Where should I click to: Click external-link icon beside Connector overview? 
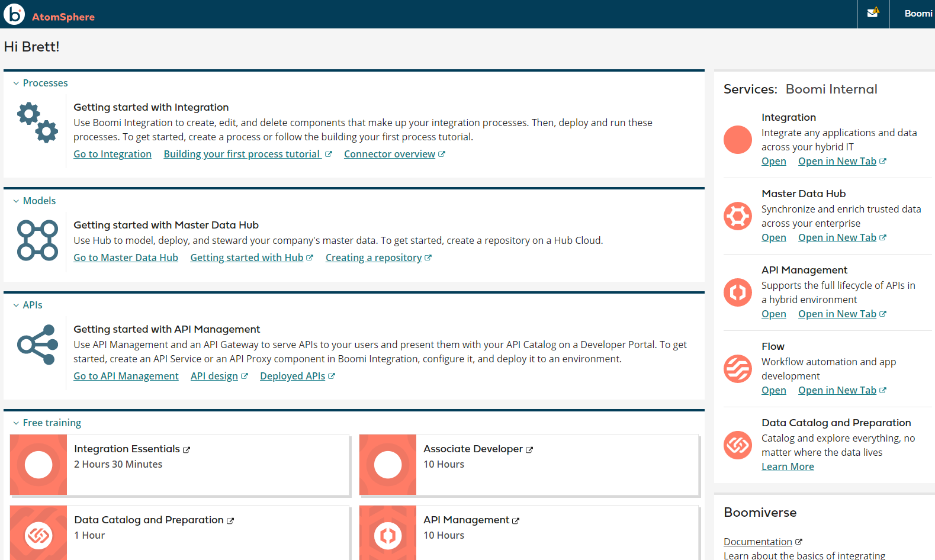click(x=442, y=154)
